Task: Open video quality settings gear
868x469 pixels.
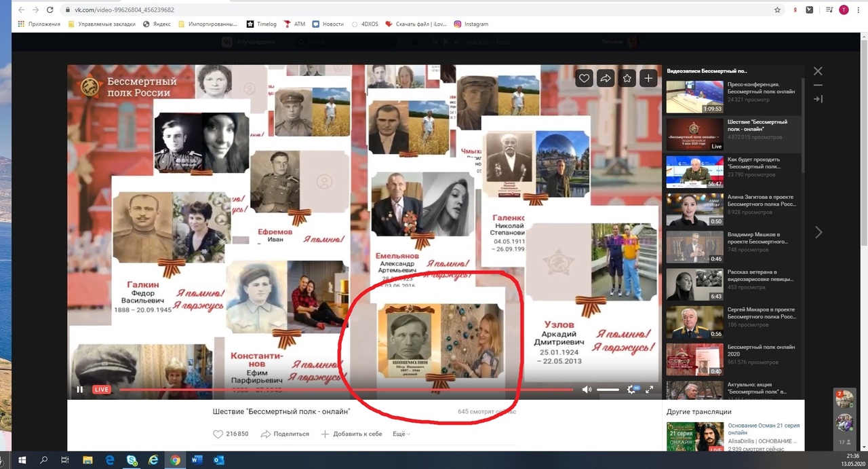Action: [631, 390]
